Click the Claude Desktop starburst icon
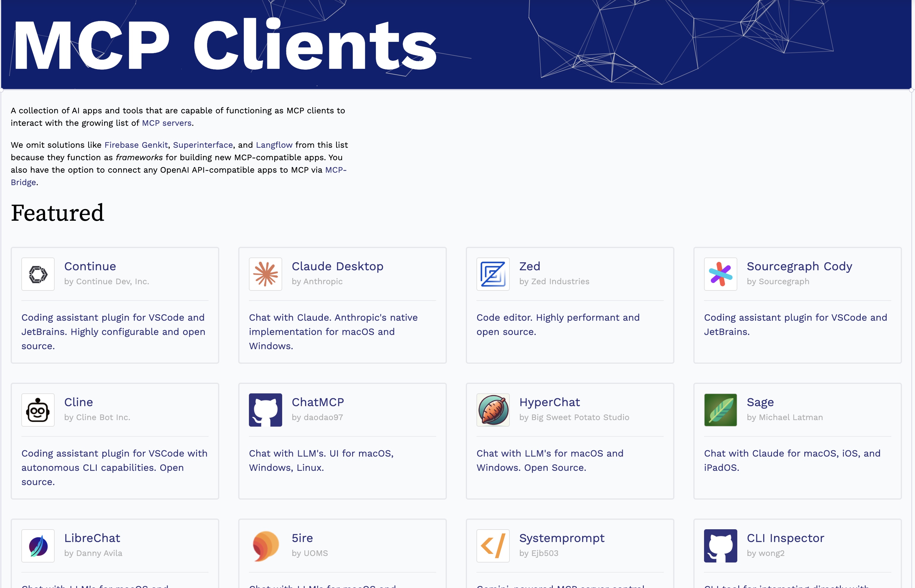This screenshot has height=588, width=915. pos(265,274)
